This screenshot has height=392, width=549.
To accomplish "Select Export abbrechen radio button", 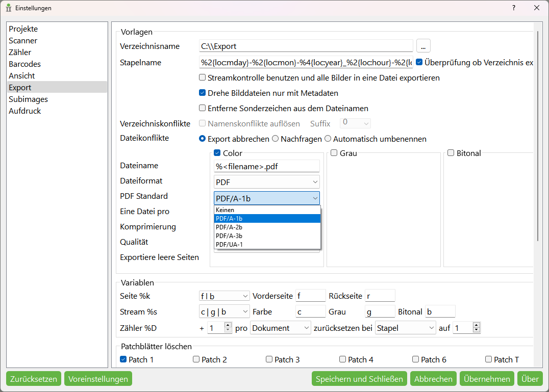I will coord(203,139).
